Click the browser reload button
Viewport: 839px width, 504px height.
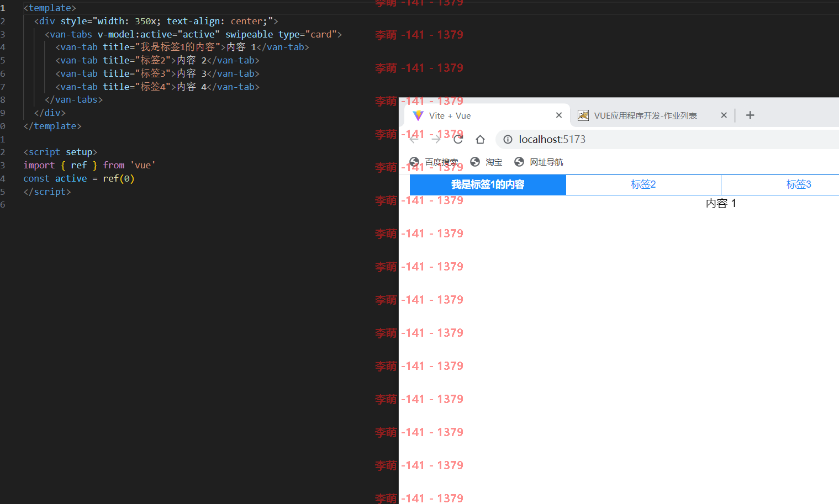pos(458,140)
